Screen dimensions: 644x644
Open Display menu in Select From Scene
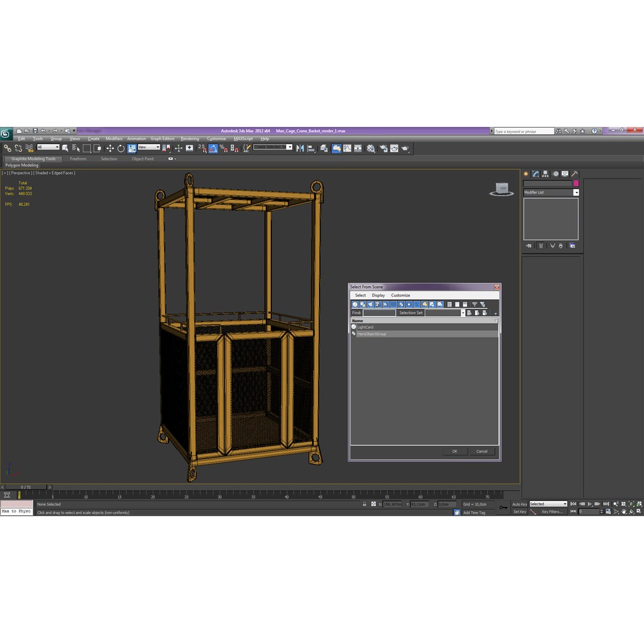pos(378,295)
